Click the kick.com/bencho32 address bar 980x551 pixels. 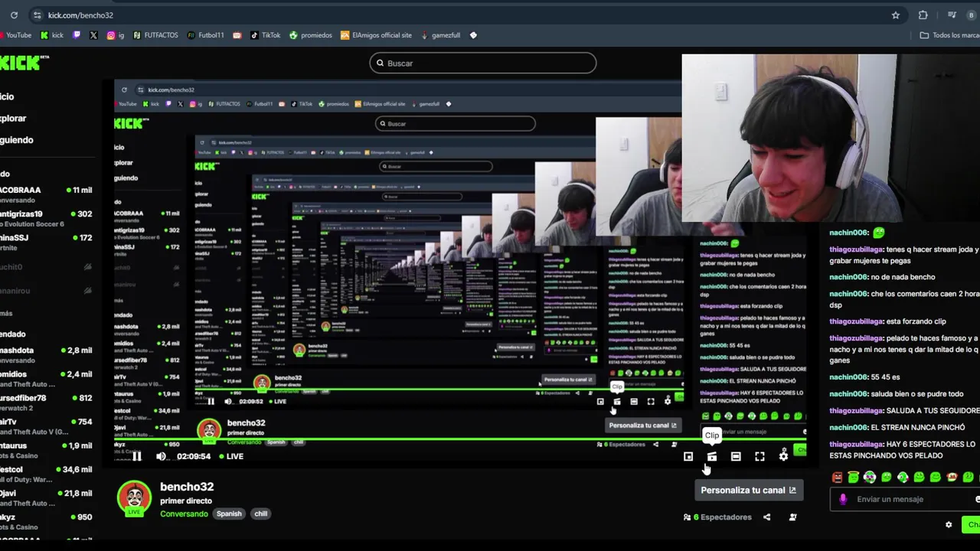80,15
